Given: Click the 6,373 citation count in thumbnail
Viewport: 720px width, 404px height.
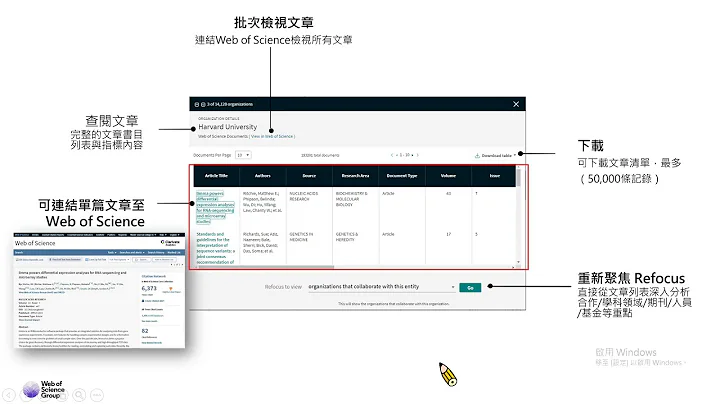Looking at the screenshot, I should point(149,288).
